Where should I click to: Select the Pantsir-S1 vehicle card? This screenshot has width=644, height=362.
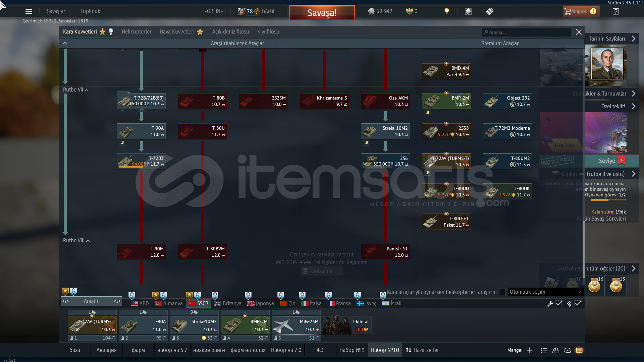click(x=385, y=252)
